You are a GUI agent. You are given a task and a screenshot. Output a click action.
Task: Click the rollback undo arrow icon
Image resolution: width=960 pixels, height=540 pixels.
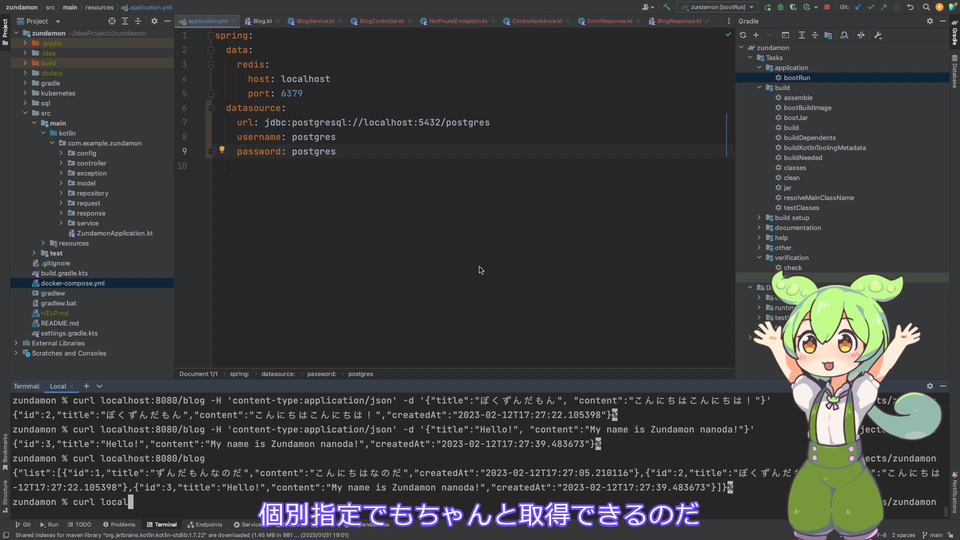(911, 7)
